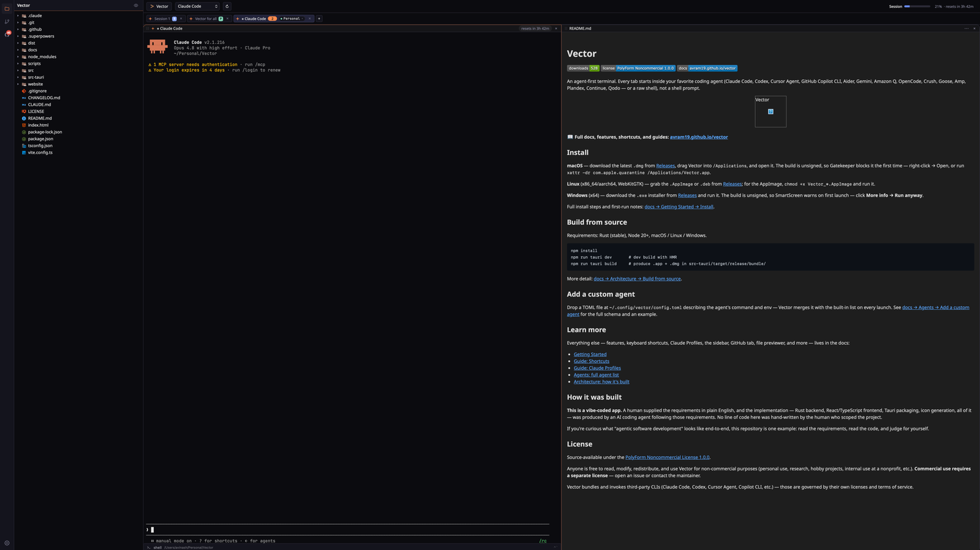Close the README.md preview pane
This screenshot has width=980, height=550.
(974, 28)
